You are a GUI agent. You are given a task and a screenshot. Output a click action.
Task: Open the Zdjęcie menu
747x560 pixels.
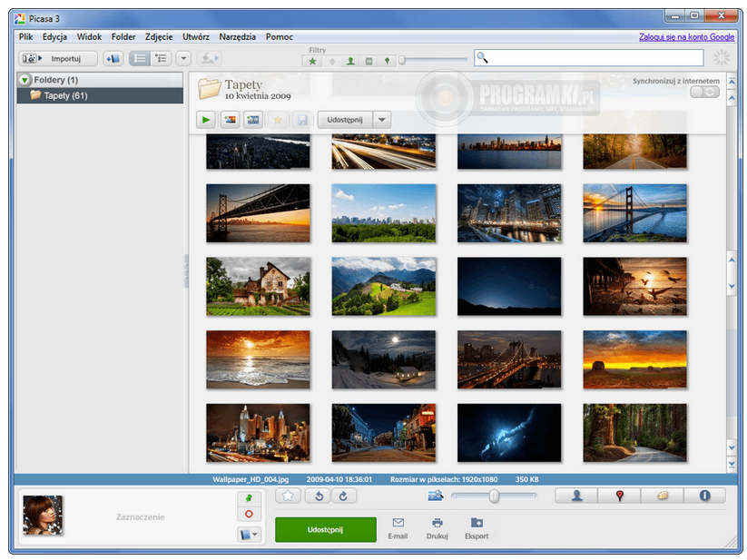point(159,36)
